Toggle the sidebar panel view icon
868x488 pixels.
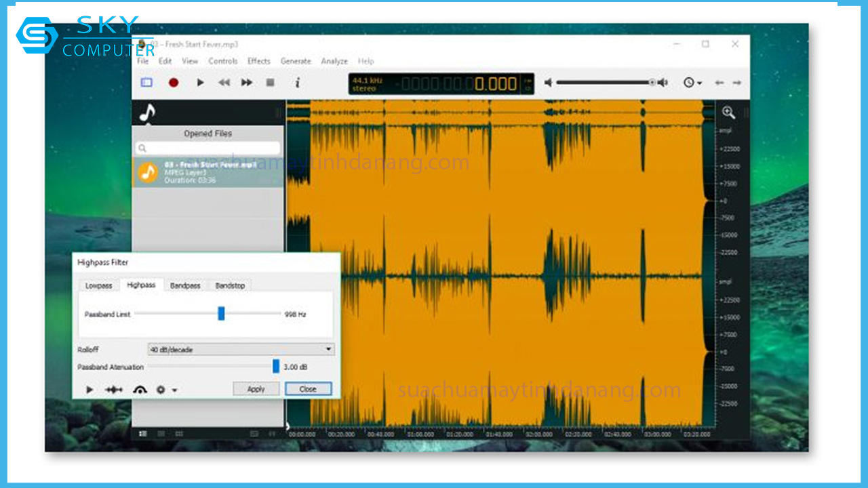pos(146,83)
